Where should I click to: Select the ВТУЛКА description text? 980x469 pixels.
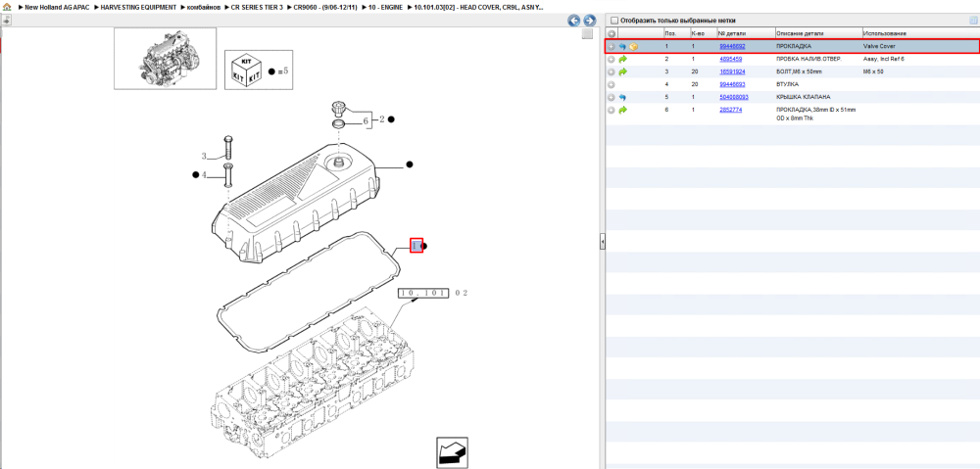click(x=787, y=84)
